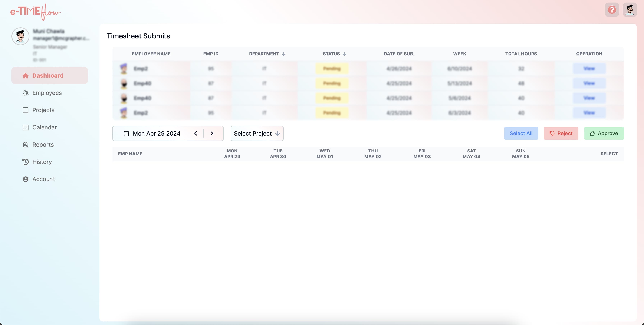This screenshot has height=325, width=644.
Task: Click the Select All button
Action: click(x=521, y=133)
